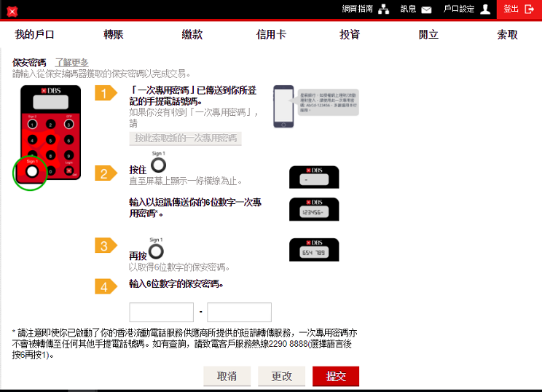
Task: Click the 取消 cancel button
Action: [x=227, y=376]
